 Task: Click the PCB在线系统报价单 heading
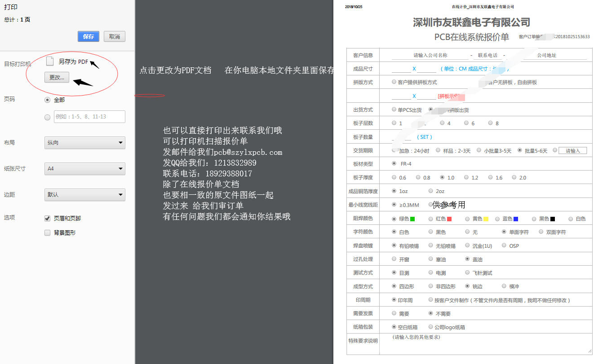click(471, 37)
